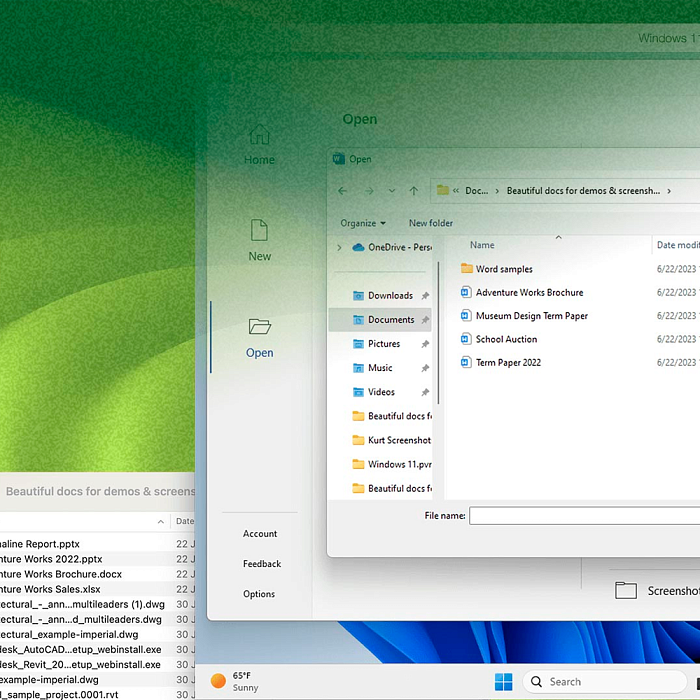Click the Account menu item
Screen dimensions: 700x700
click(x=260, y=534)
